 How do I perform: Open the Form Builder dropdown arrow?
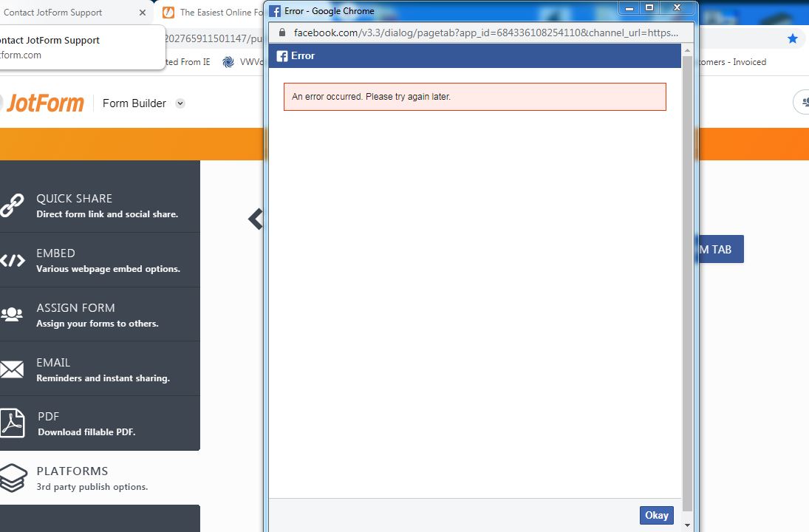(180, 103)
